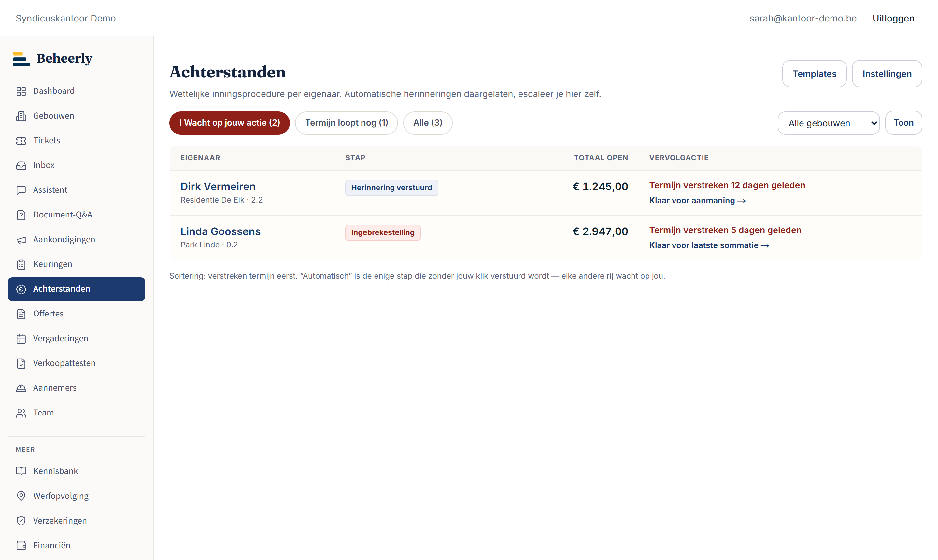Click the Assistent chat bubble icon
938x560 pixels.
(x=21, y=190)
